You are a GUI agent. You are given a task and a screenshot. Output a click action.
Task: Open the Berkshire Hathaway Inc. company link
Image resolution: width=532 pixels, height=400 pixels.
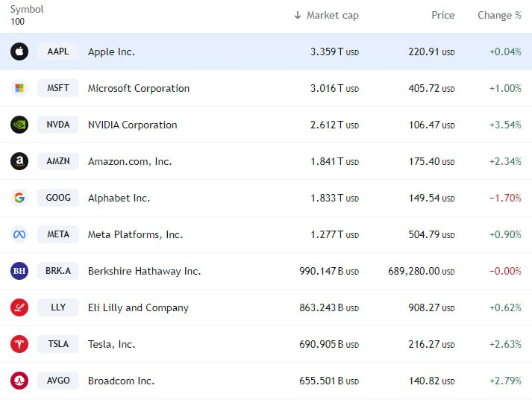(x=144, y=272)
